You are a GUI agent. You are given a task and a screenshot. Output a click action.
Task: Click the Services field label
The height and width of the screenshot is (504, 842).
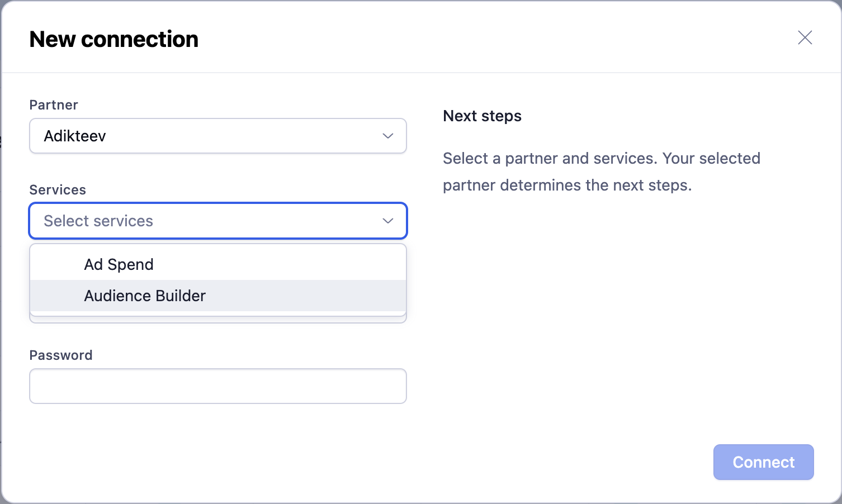click(58, 190)
